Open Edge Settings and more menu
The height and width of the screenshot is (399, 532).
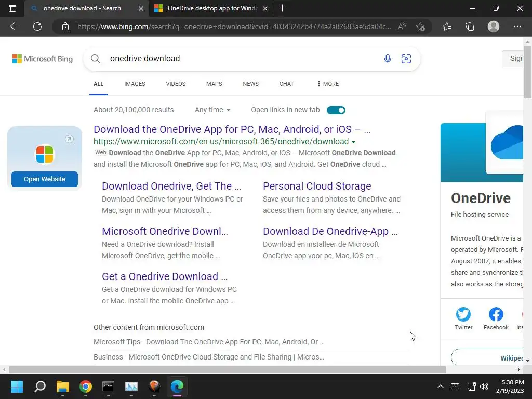[517, 26]
